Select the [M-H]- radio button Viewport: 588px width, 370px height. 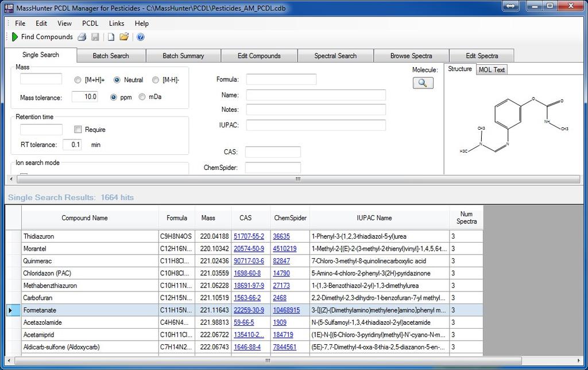click(x=155, y=80)
